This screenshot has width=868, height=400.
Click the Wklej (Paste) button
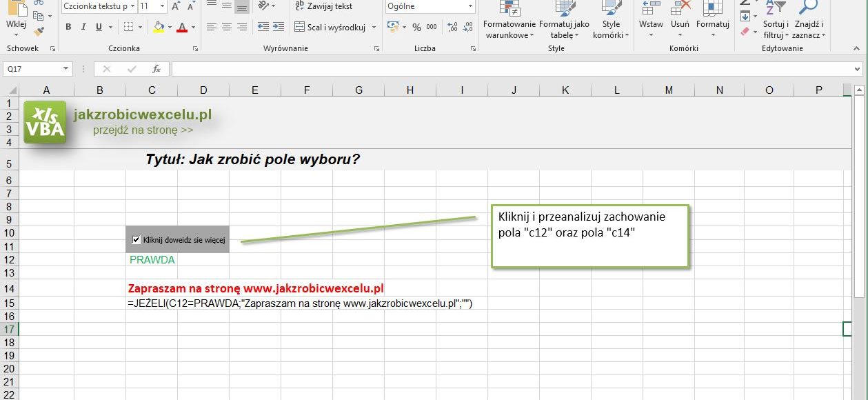click(x=15, y=17)
